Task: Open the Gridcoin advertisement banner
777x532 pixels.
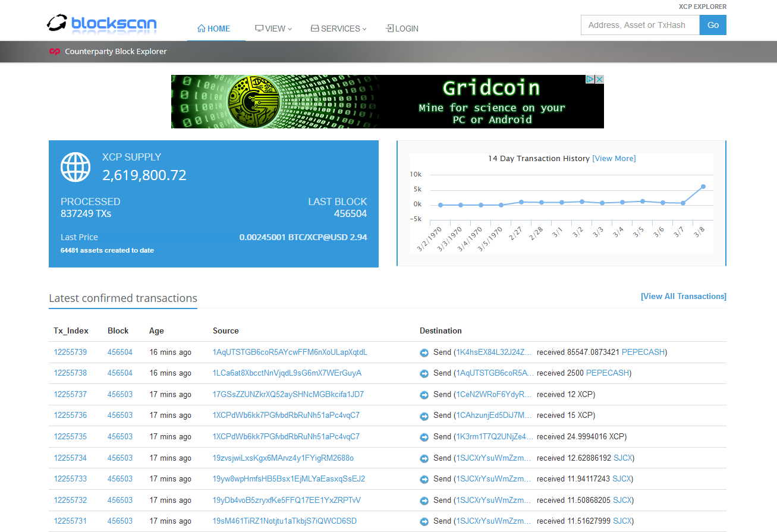Action: (388, 102)
